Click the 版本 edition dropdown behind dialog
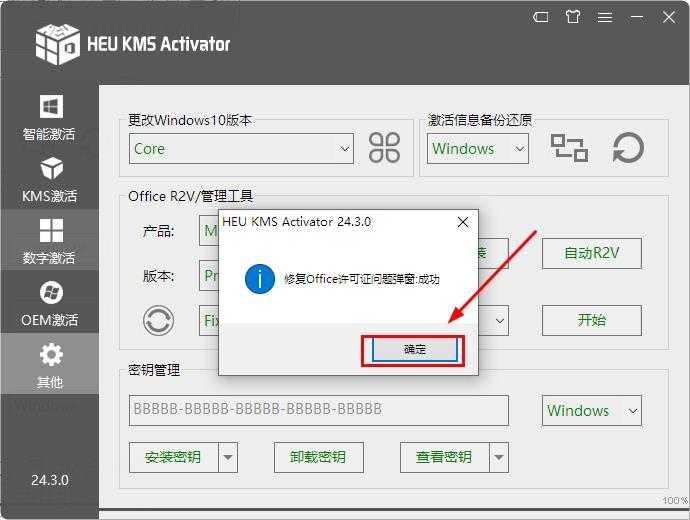This screenshot has width=690, height=520. coord(209,276)
